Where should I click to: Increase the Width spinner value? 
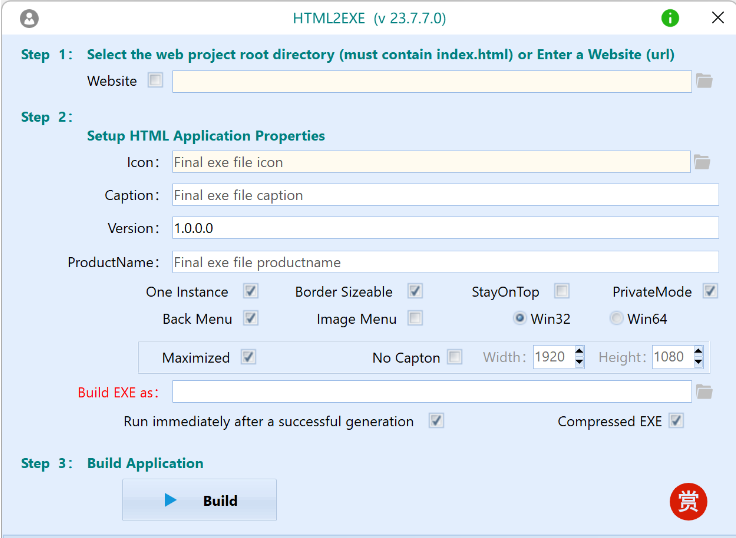click(579, 352)
